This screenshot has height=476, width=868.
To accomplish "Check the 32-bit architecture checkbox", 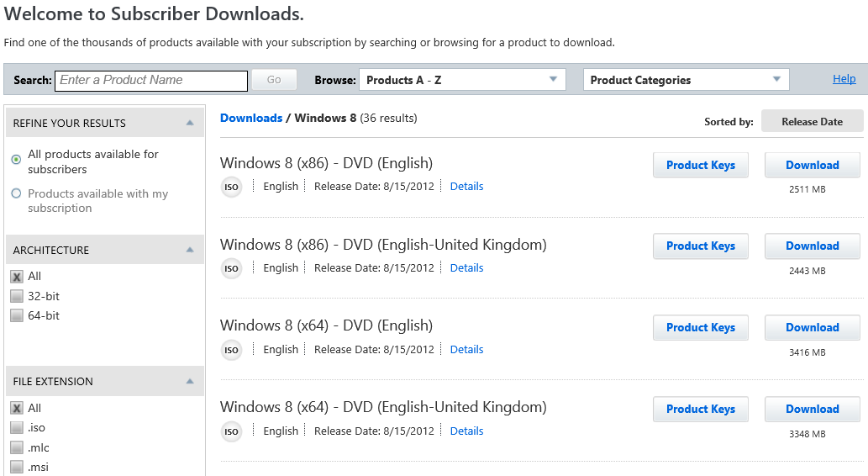I will (17, 296).
